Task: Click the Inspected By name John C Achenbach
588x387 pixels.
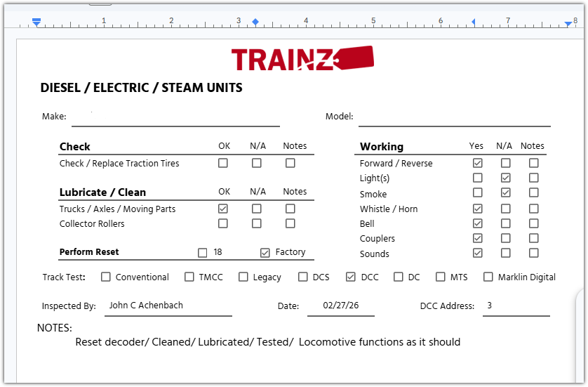Action: coord(146,306)
